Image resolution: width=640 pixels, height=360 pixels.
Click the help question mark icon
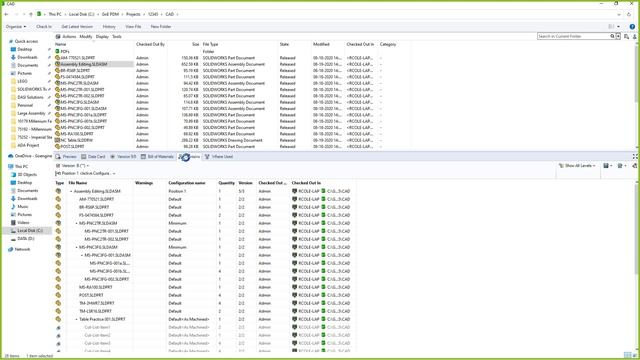(632, 27)
